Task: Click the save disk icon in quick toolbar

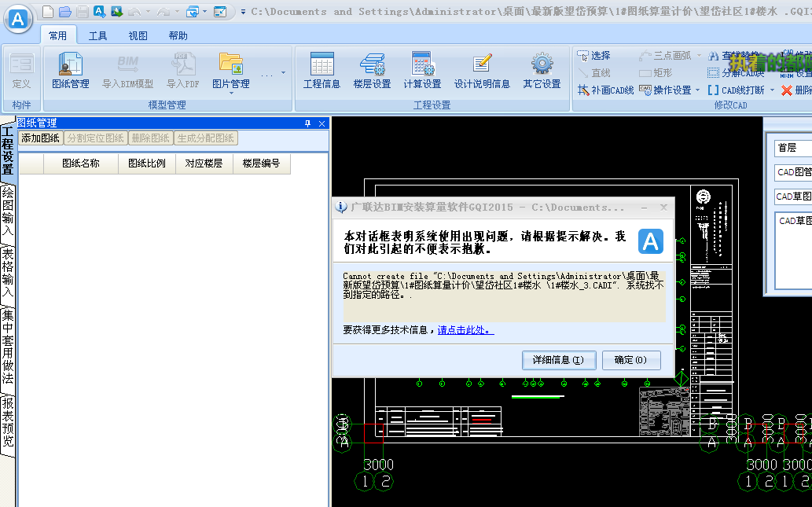Action: tap(82, 11)
